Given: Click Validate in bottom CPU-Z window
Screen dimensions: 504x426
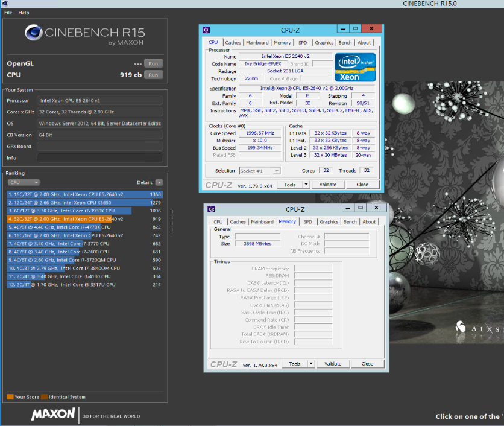Looking at the screenshot, I should (333, 364).
